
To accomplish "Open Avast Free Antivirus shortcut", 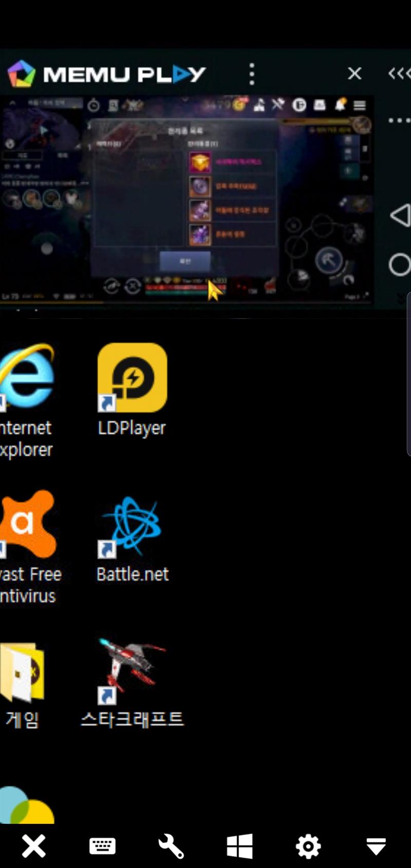I will pyautogui.click(x=29, y=548).
